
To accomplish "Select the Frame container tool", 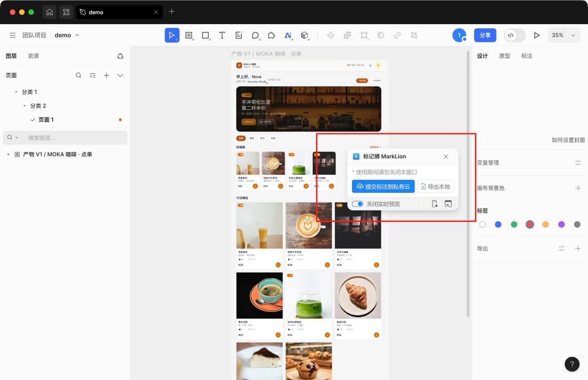I will [189, 35].
